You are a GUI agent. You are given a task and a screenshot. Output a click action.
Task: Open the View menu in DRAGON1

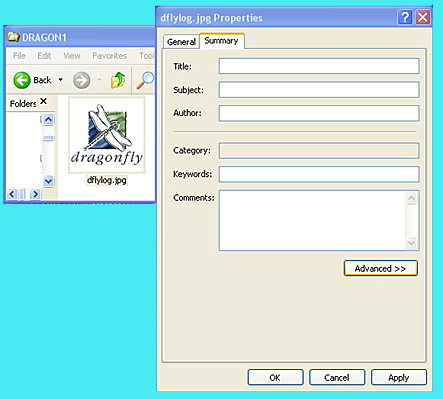(x=72, y=56)
